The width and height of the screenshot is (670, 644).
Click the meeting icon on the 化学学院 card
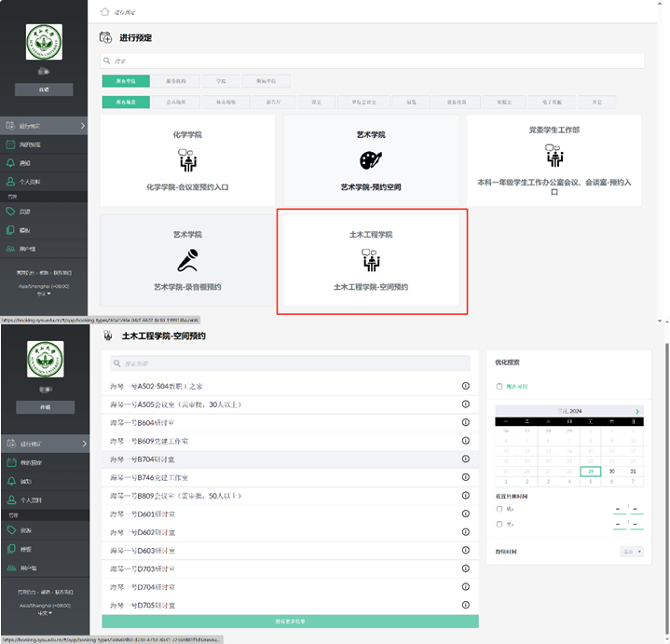pos(186,161)
